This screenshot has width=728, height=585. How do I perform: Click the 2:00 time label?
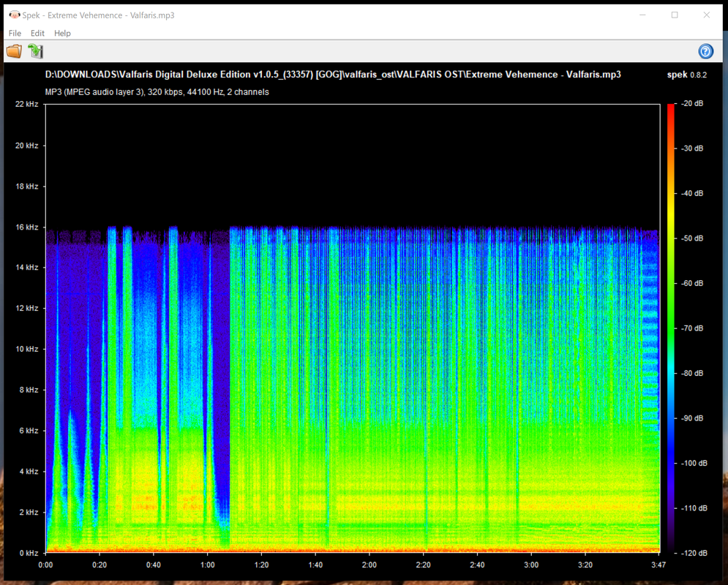[x=369, y=565]
